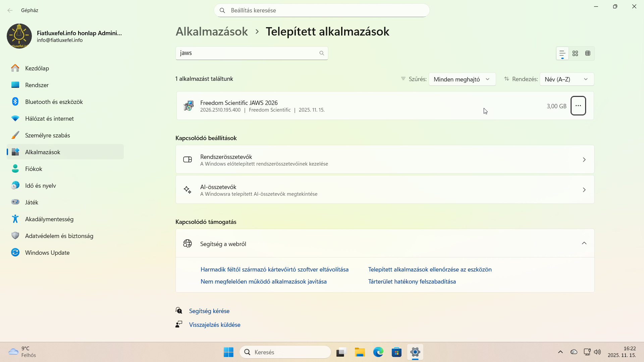The width and height of the screenshot is (644, 362).
Task: Open Szűrés drive filter dropdown
Action: click(x=462, y=79)
